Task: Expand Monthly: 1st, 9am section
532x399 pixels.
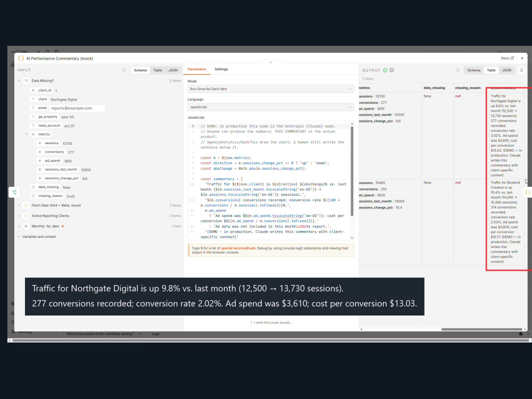Action: pos(19,226)
